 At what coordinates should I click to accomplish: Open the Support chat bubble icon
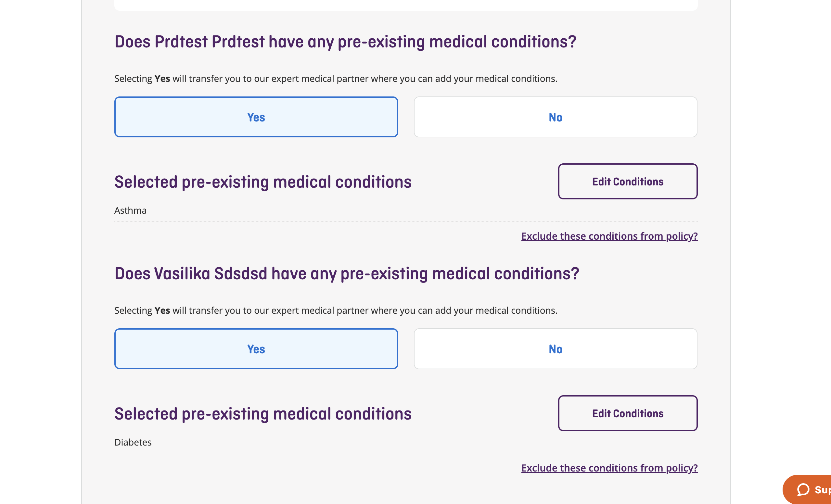803,489
